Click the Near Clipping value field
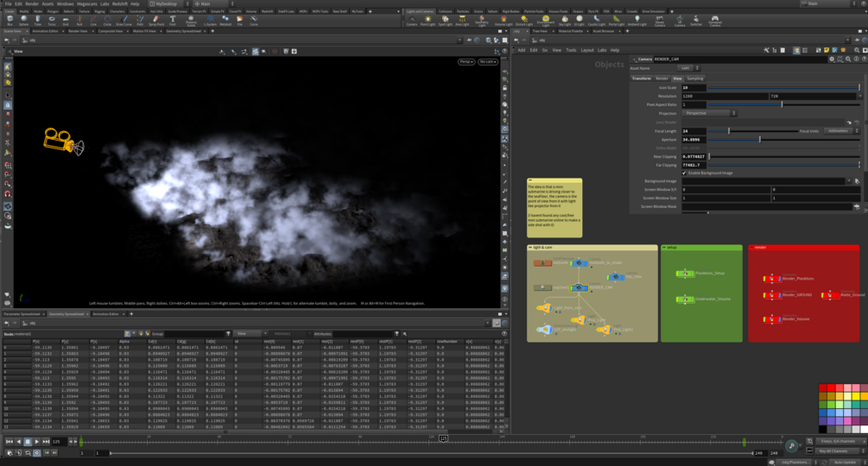868x466 pixels. 694,156
